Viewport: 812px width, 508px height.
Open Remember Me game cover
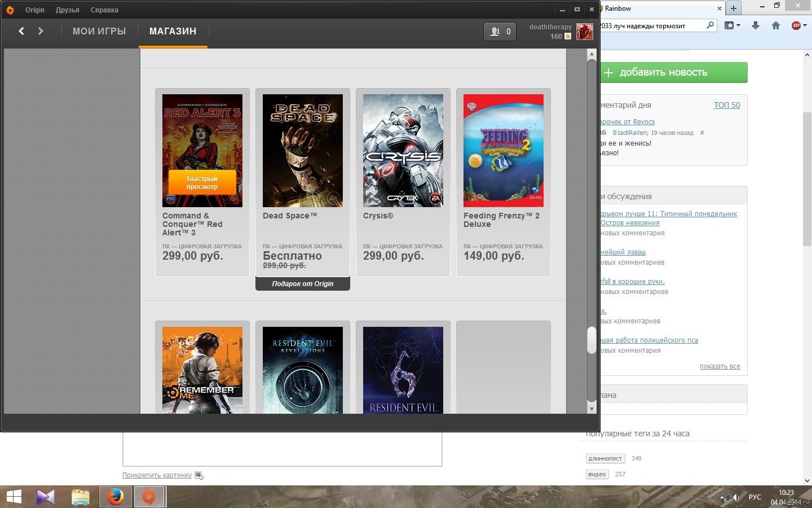point(202,370)
